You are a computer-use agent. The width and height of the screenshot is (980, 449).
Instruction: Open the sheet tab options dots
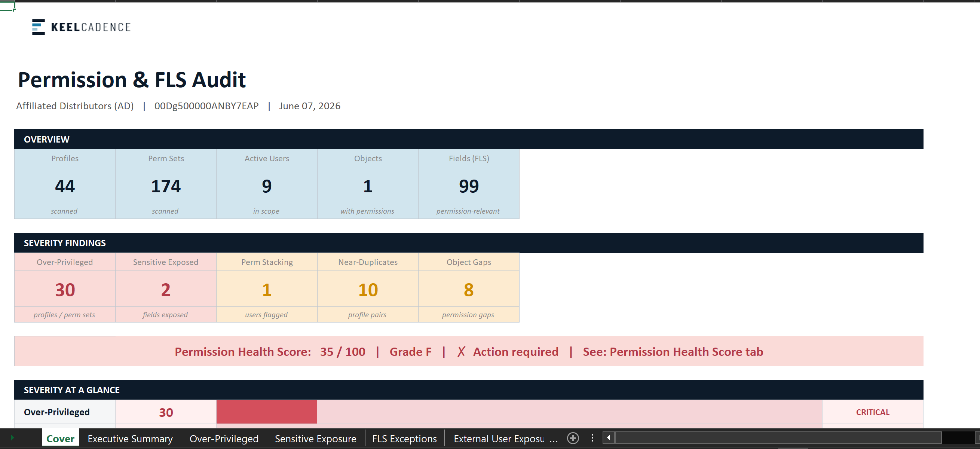tap(592, 438)
